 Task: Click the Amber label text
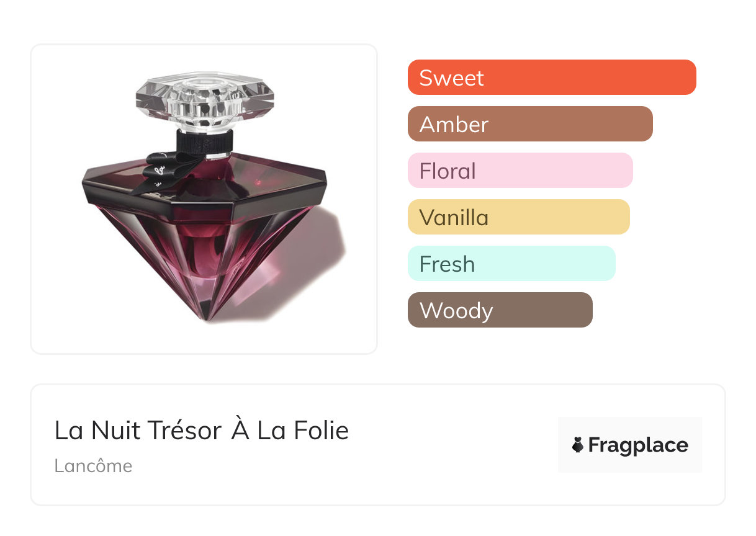point(454,125)
